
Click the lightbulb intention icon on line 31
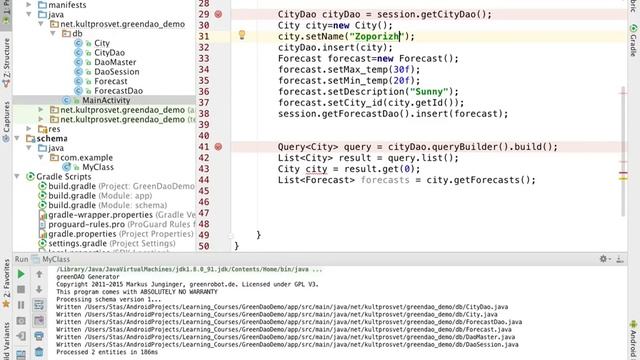point(242,35)
